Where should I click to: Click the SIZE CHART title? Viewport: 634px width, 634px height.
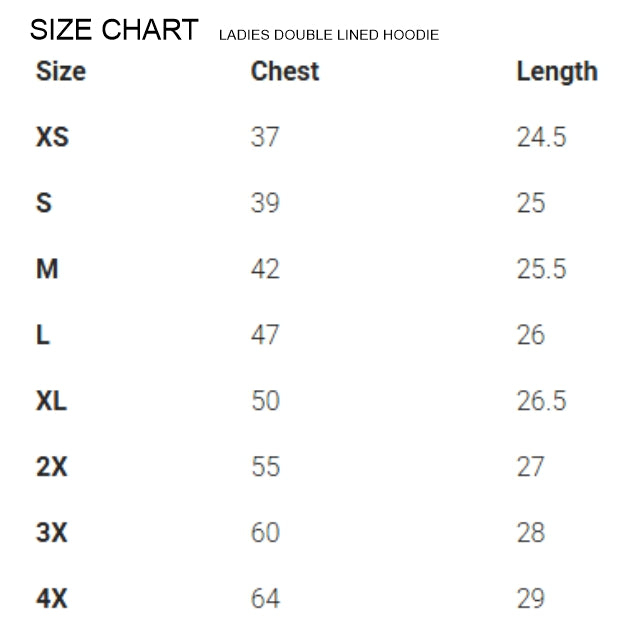(x=114, y=31)
